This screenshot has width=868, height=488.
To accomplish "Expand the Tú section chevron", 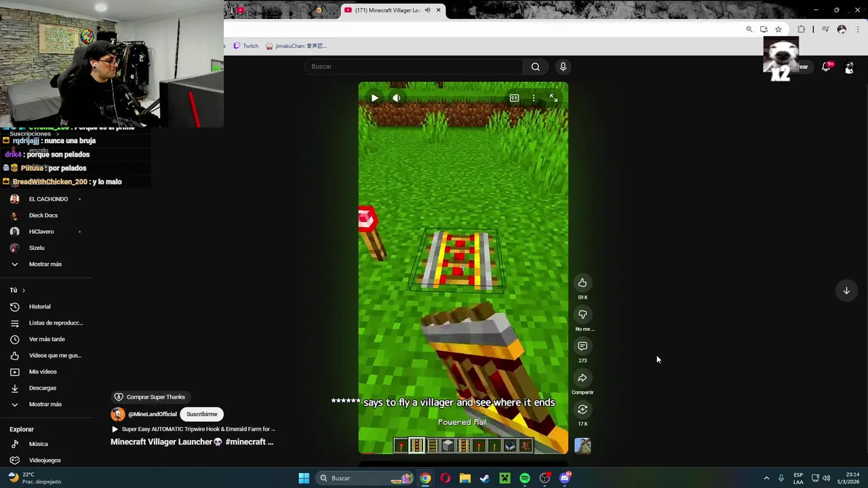I will [x=23, y=290].
